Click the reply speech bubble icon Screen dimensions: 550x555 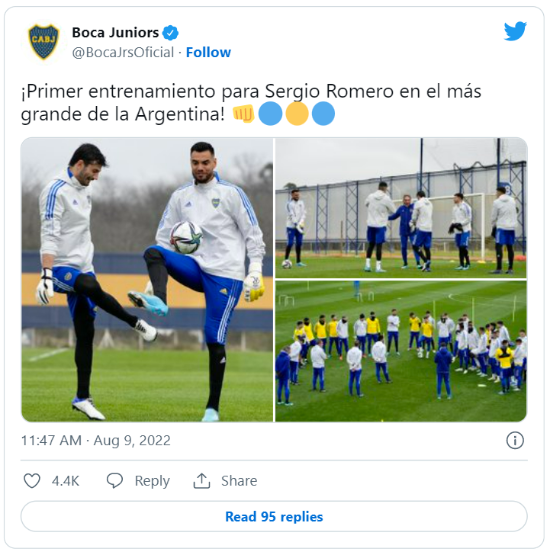(x=115, y=481)
